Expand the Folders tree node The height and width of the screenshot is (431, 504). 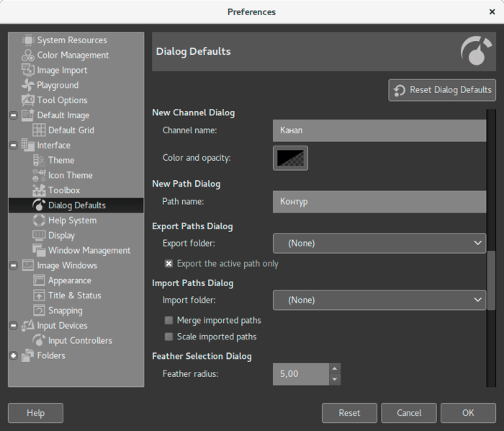pyautogui.click(x=14, y=355)
